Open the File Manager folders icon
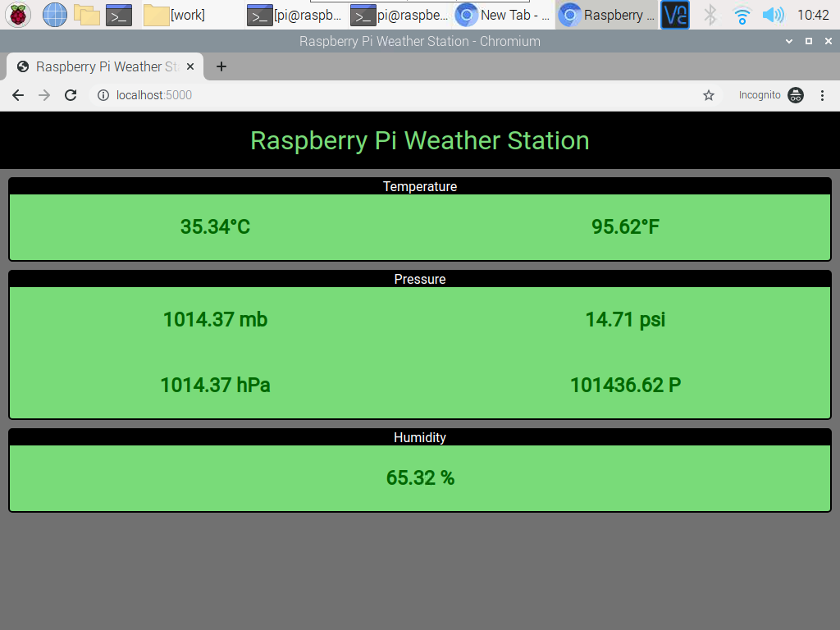This screenshot has height=630, width=840. click(x=86, y=15)
